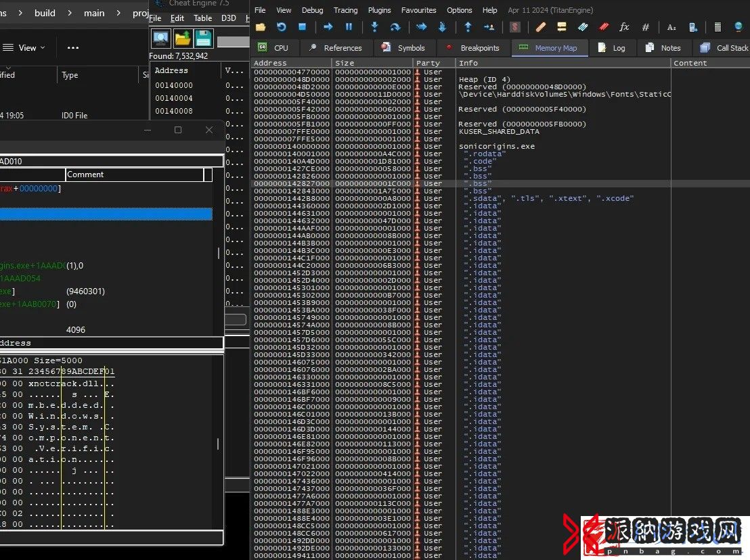Select the Memory Map tab
The image size is (750, 560).
(550, 48)
